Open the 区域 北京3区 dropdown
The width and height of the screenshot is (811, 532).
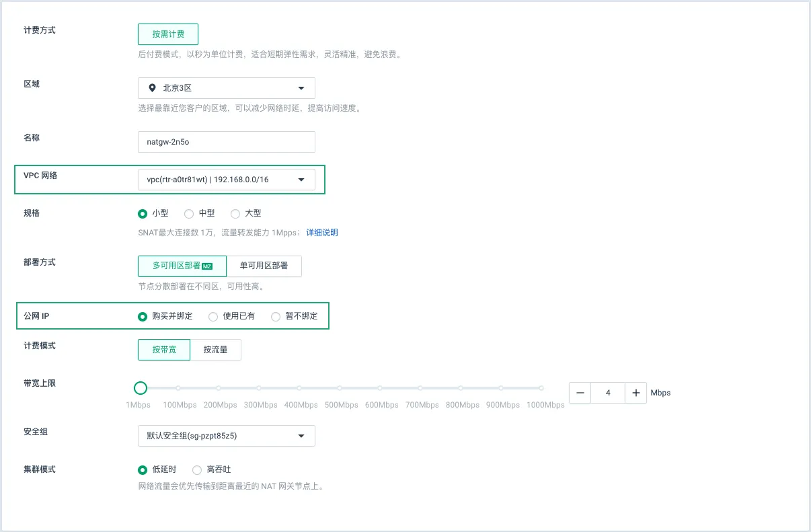(x=226, y=88)
